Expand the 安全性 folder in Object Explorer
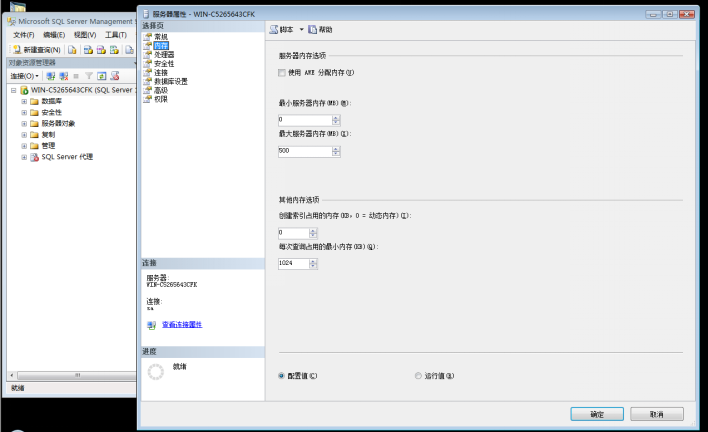Screen dimensions: 708x432 pos(24,112)
